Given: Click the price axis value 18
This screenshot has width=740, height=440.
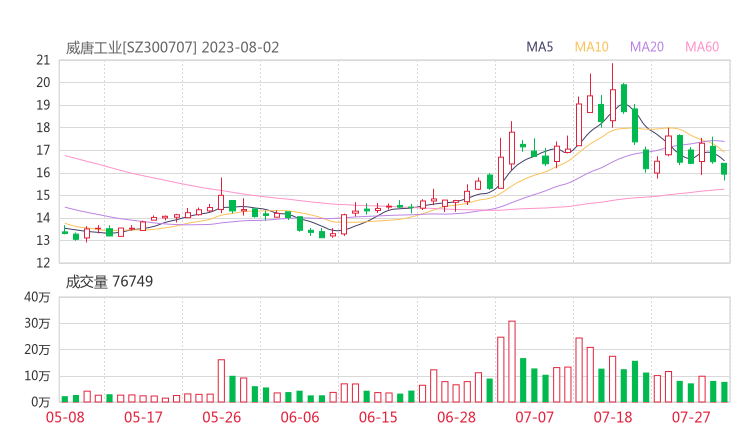Looking at the screenshot, I should 43,127.
